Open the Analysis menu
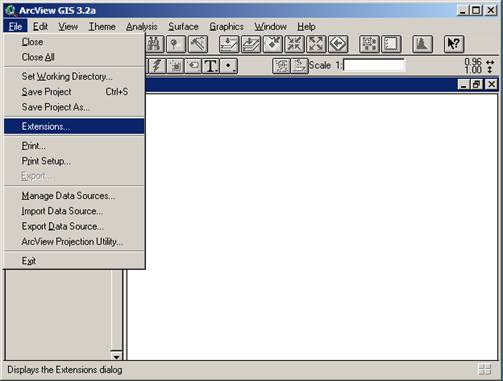Screen dimensions: 503x381 142,27
